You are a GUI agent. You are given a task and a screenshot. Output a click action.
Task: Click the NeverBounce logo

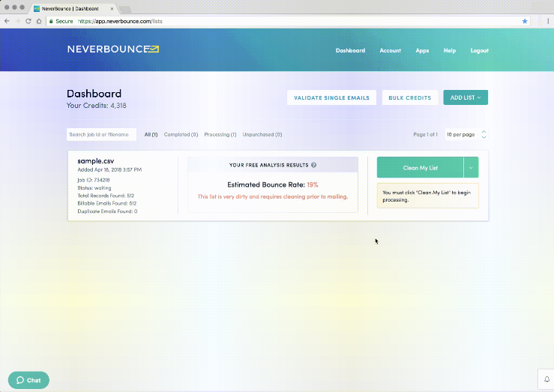click(x=113, y=49)
